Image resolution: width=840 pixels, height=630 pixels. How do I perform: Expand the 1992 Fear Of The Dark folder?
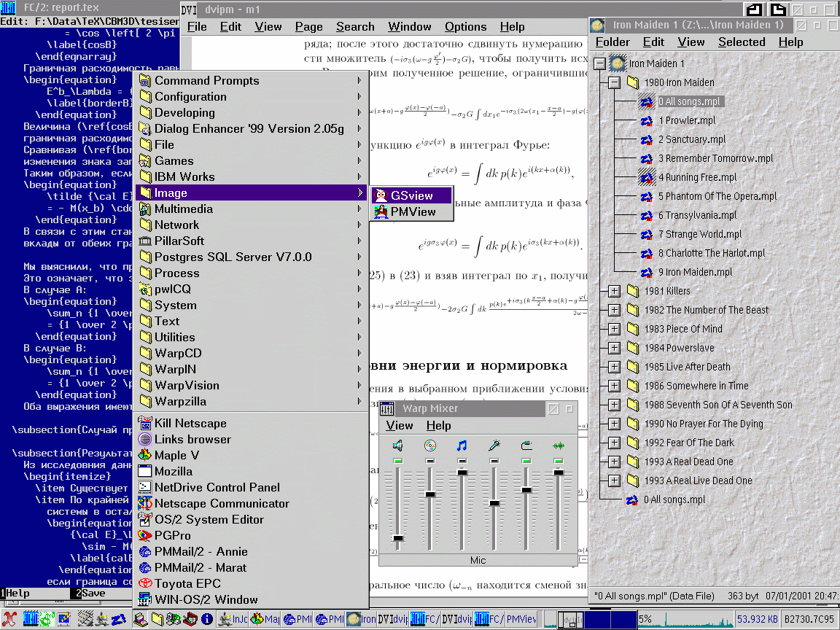click(x=614, y=443)
